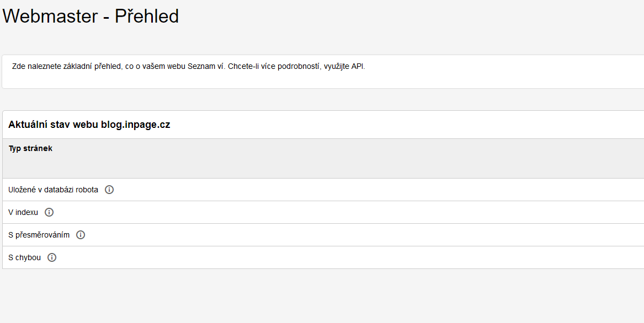644x323 pixels.
Task: Click the S chybou row label
Action: (25, 257)
